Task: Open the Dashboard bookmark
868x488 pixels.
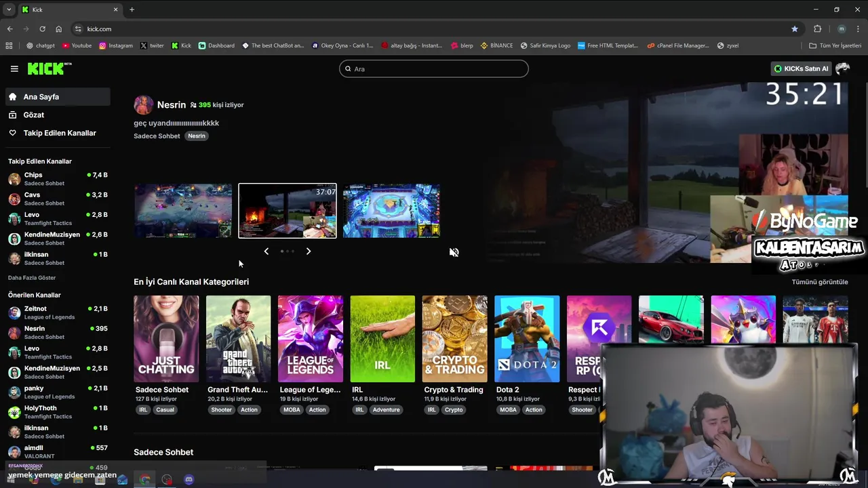Action: (x=216, y=45)
